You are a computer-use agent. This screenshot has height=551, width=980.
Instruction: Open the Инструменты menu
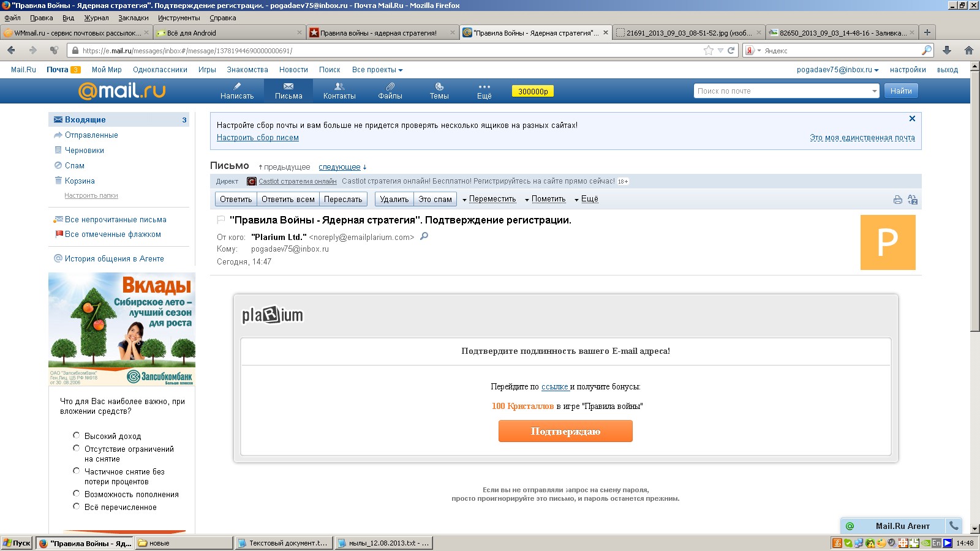coord(179,18)
